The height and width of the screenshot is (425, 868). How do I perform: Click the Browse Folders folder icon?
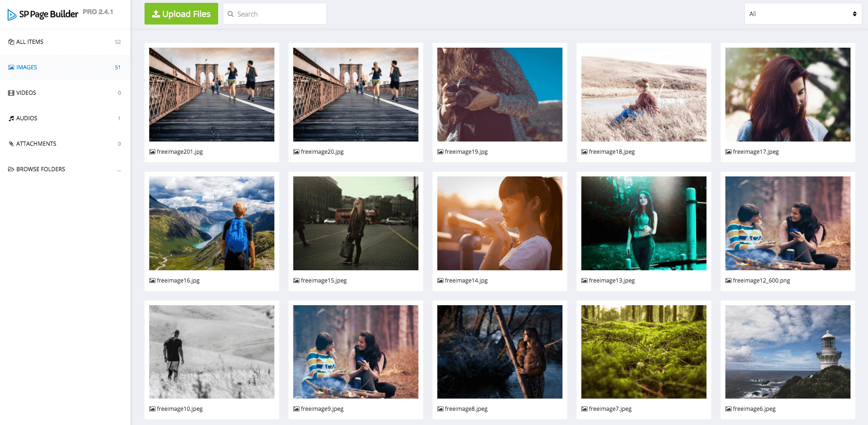coord(11,169)
